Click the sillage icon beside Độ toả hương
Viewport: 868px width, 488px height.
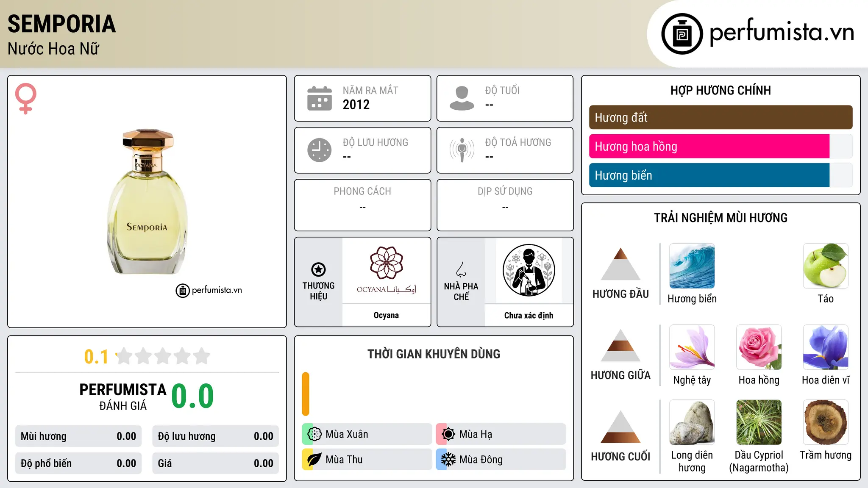click(x=462, y=150)
